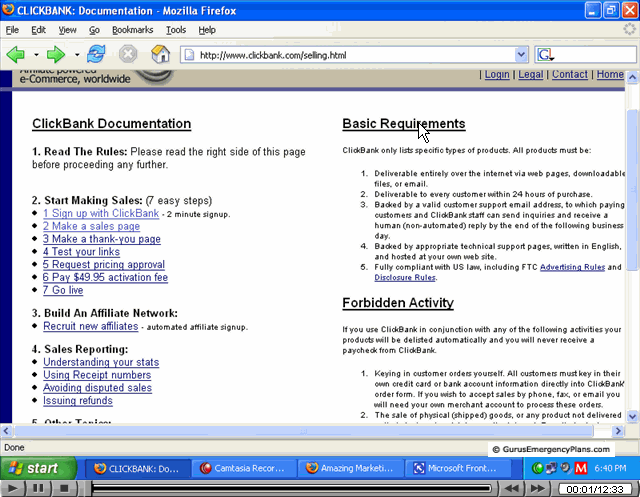Click the Back navigation arrow
This screenshot has height=497, width=640.
(x=16, y=54)
